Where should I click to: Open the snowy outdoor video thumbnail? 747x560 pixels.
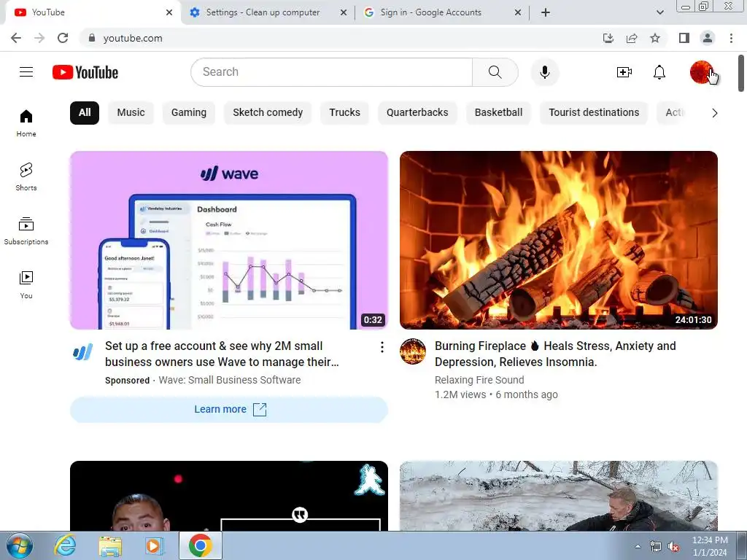tap(559, 496)
